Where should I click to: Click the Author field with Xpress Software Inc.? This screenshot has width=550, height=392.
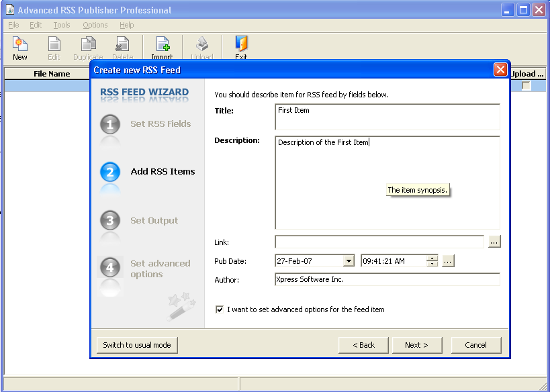coord(387,279)
